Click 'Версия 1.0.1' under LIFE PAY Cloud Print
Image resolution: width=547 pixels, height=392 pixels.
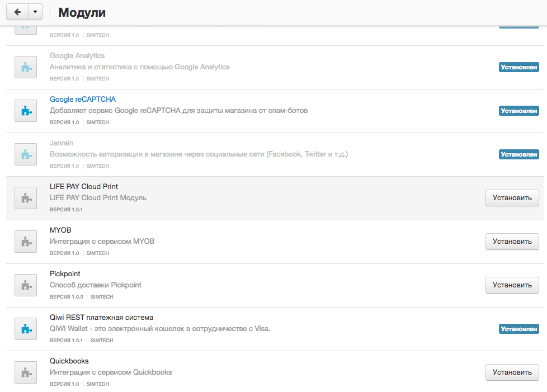coord(67,210)
